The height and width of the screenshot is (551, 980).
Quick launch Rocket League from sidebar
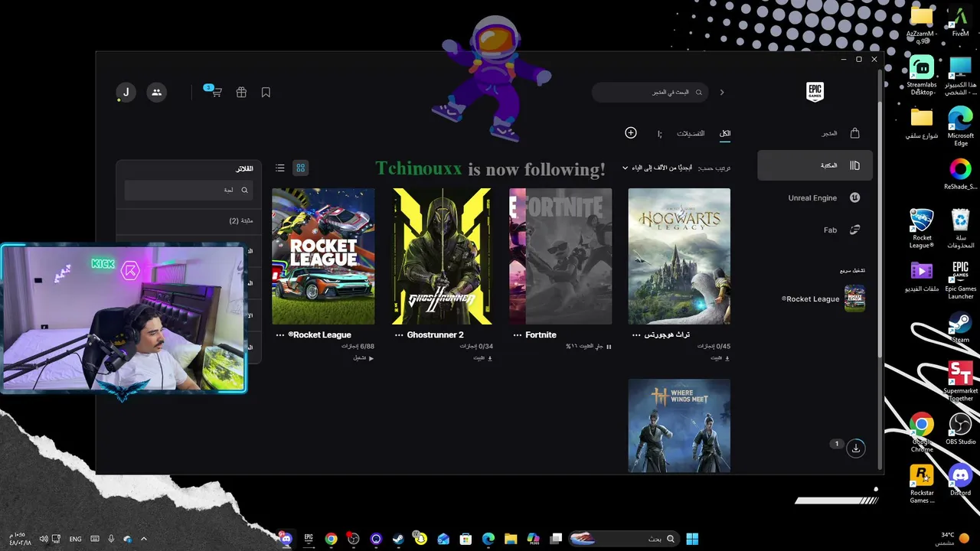[x=823, y=298]
